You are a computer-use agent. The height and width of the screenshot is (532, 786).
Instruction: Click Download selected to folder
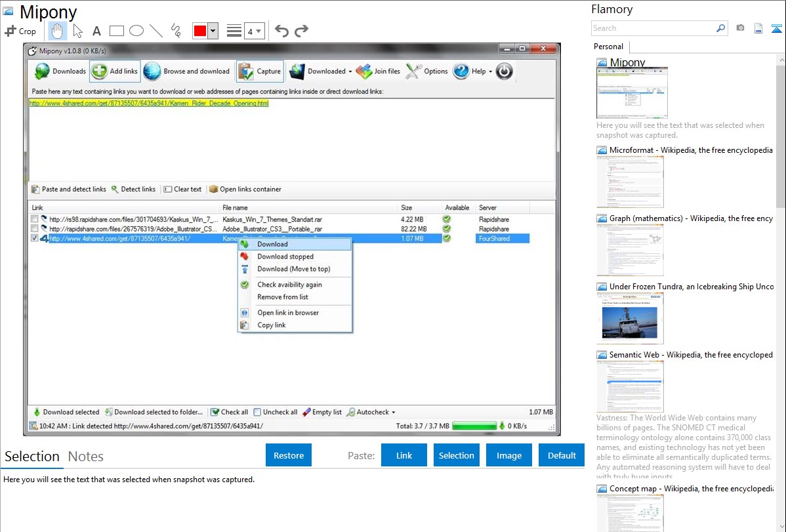click(154, 412)
